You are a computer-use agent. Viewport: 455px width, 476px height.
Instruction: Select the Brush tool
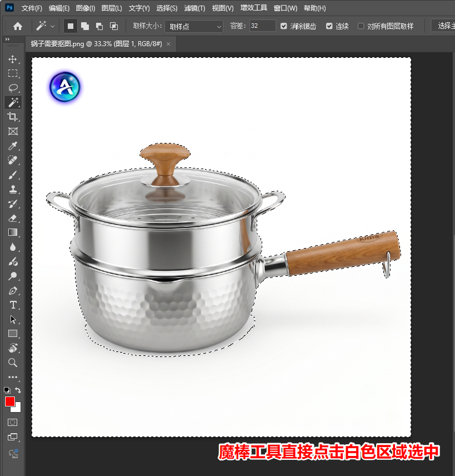click(12, 175)
